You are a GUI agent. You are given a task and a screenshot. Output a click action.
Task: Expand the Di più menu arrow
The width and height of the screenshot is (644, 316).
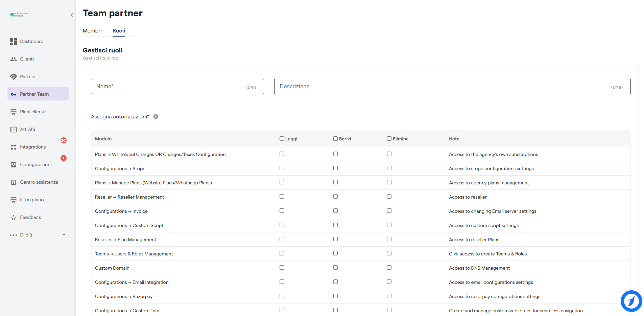[64, 235]
